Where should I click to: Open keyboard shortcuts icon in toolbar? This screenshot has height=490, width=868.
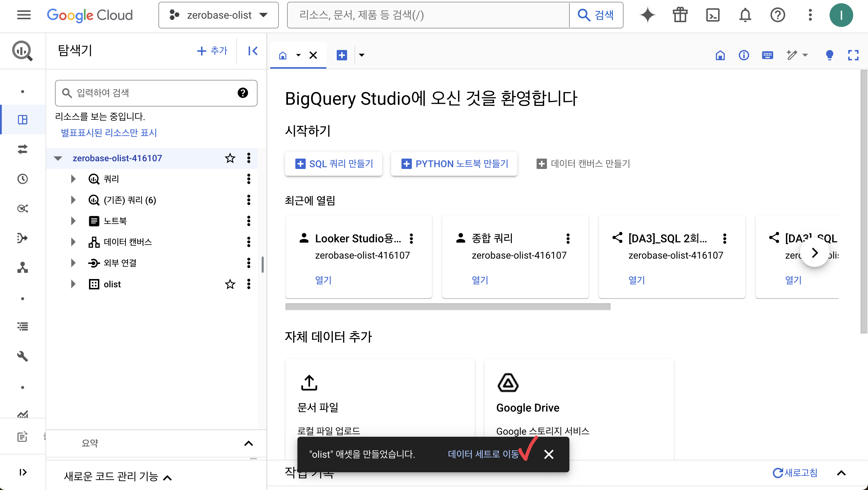(767, 55)
